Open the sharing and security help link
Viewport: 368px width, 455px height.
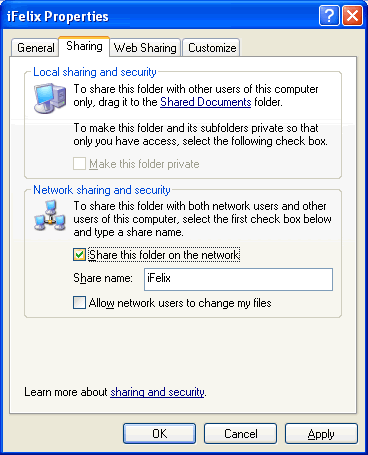click(x=157, y=392)
